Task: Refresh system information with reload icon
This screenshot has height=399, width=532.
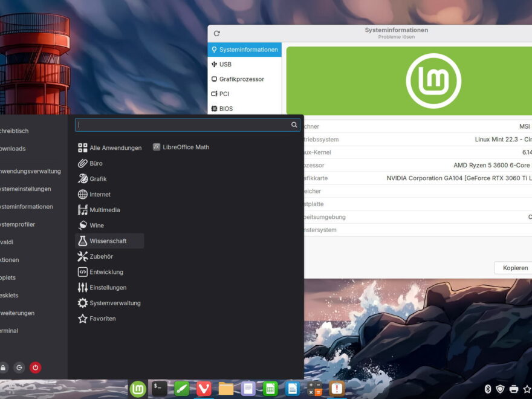Action: pos(217,34)
